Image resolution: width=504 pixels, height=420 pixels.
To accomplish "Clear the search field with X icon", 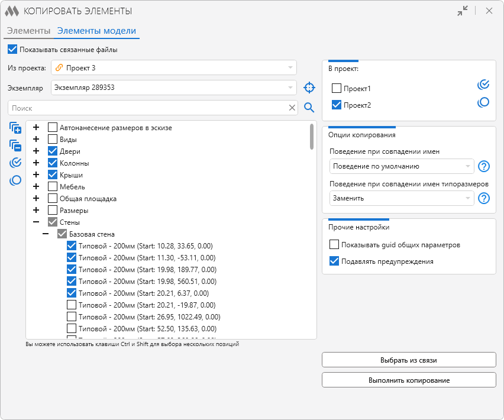I will point(292,108).
